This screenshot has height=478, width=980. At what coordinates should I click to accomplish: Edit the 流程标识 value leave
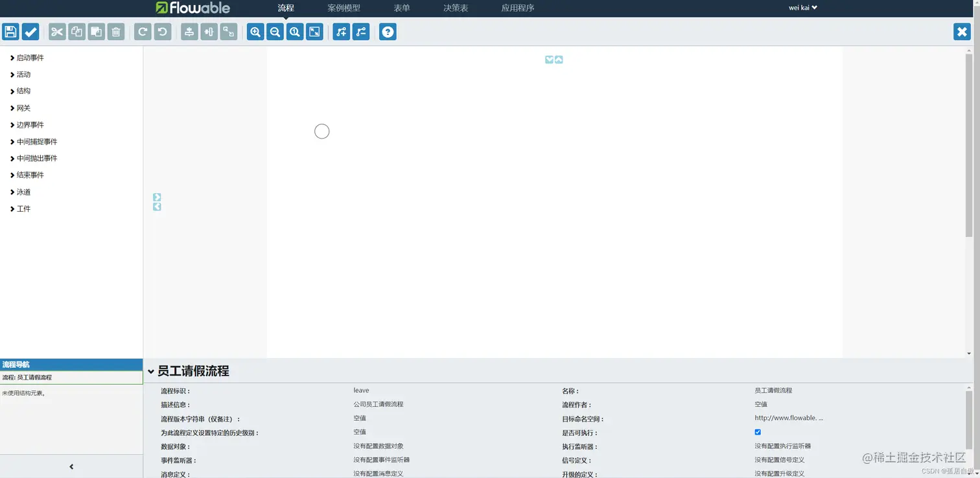(x=361, y=391)
